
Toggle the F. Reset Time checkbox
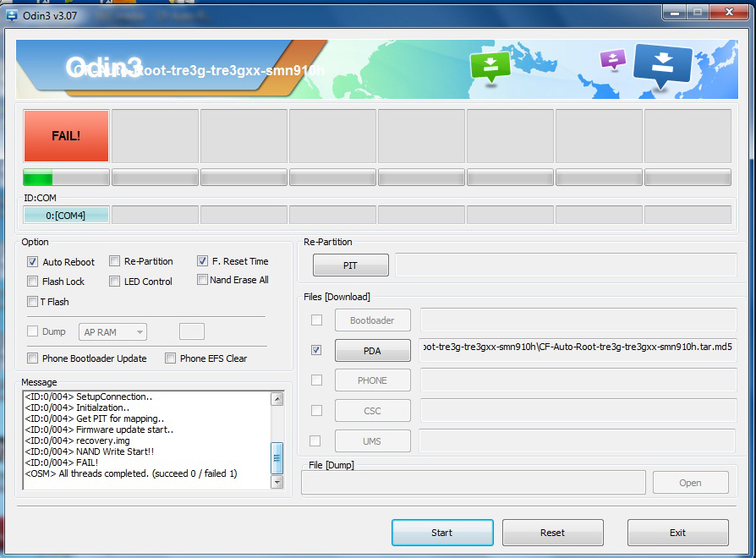tap(203, 261)
